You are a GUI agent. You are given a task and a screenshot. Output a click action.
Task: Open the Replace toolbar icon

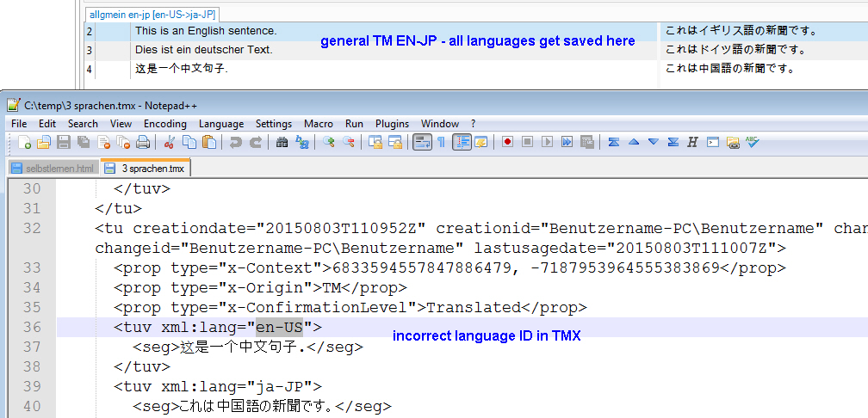[x=301, y=143]
